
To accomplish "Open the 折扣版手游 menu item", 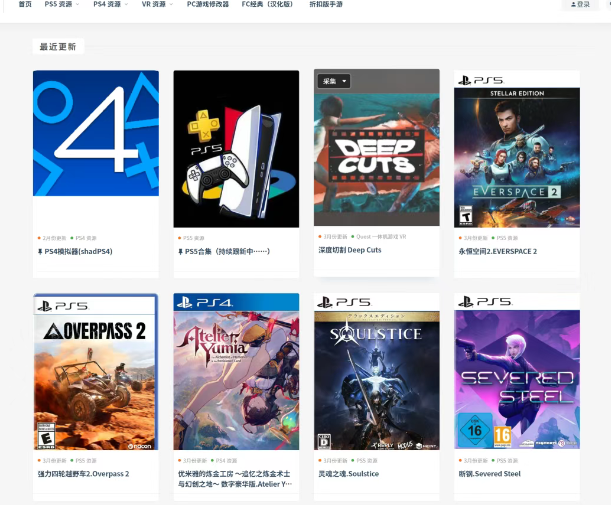I will [326, 4].
